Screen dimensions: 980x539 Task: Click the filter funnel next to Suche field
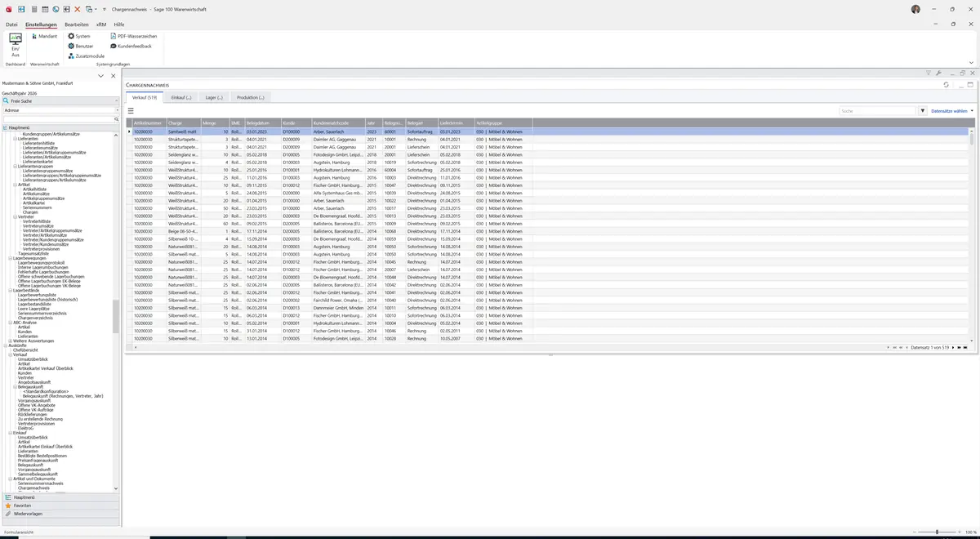click(x=923, y=111)
